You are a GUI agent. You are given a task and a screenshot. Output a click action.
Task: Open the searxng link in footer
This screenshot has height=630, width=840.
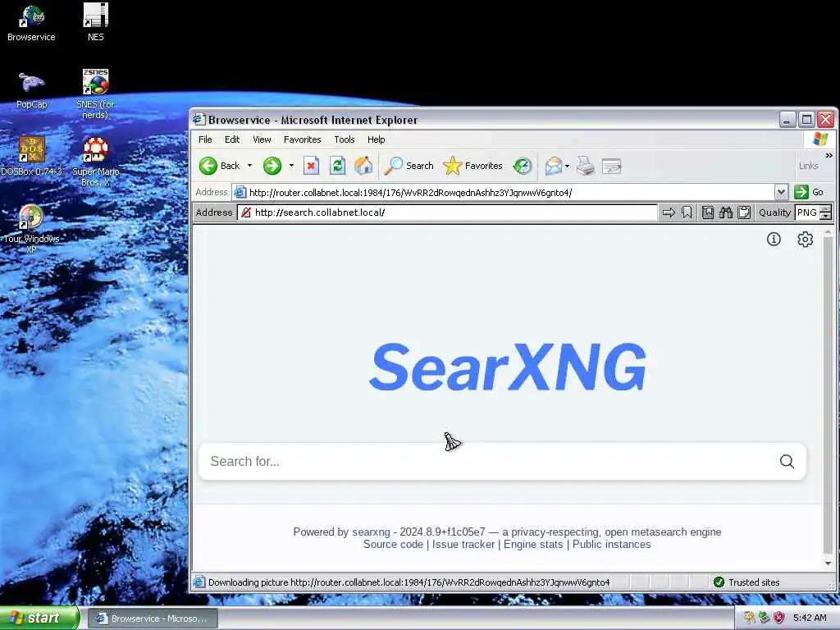pos(371,532)
